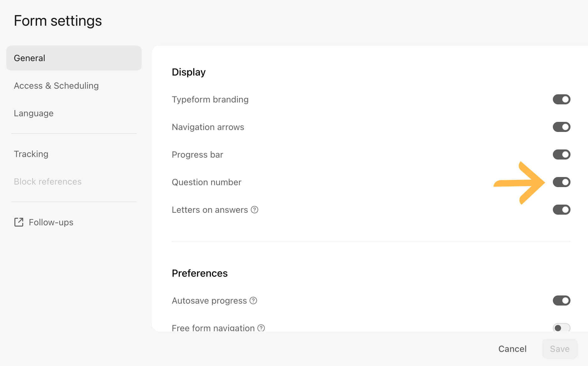
Task: Click the Letters on answers help icon
Action: (x=255, y=210)
